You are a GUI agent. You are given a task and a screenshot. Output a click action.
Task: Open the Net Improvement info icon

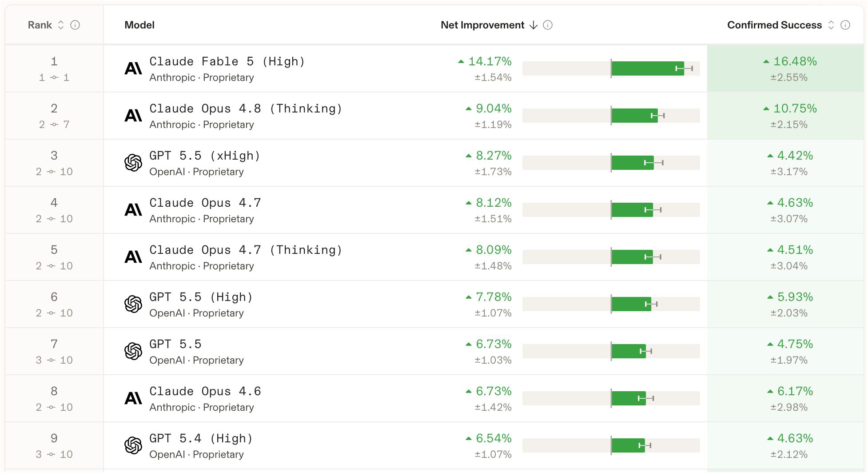click(548, 25)
